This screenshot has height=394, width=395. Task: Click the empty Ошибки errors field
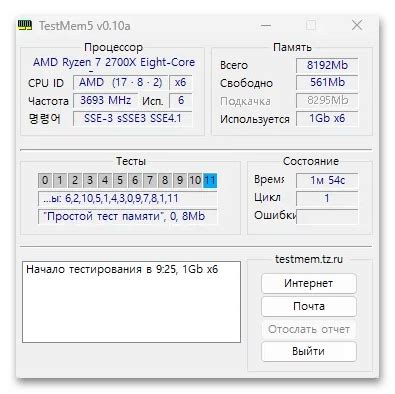pos(327,216)
